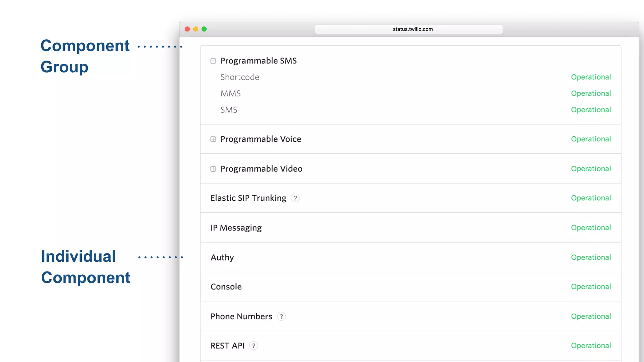Click Shortcode's Operational status label

[x=591, y=77]
